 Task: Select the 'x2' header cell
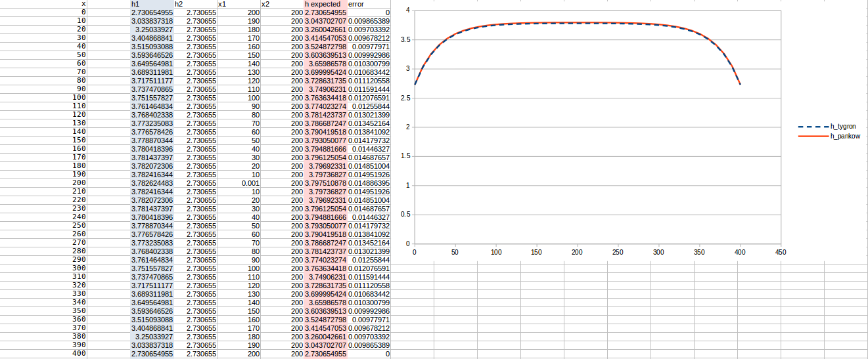282,4
